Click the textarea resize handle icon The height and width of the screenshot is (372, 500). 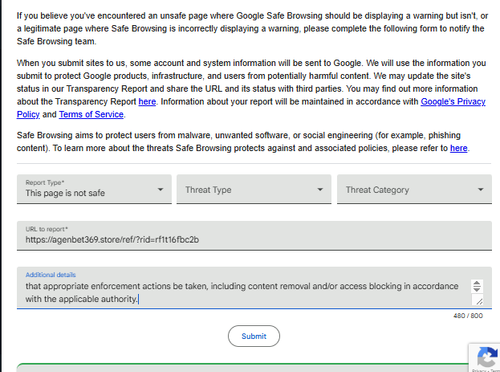[479, 301]
